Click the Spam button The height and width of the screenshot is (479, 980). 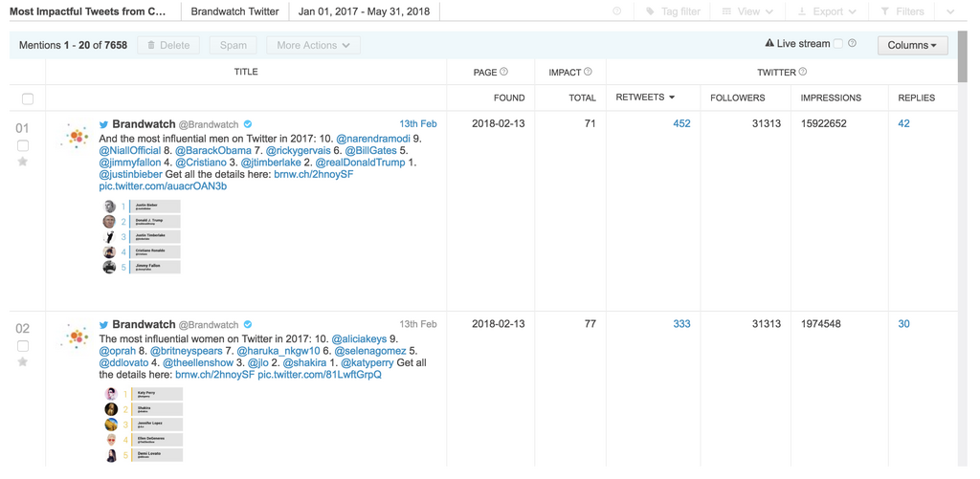[x=233, y=45]
